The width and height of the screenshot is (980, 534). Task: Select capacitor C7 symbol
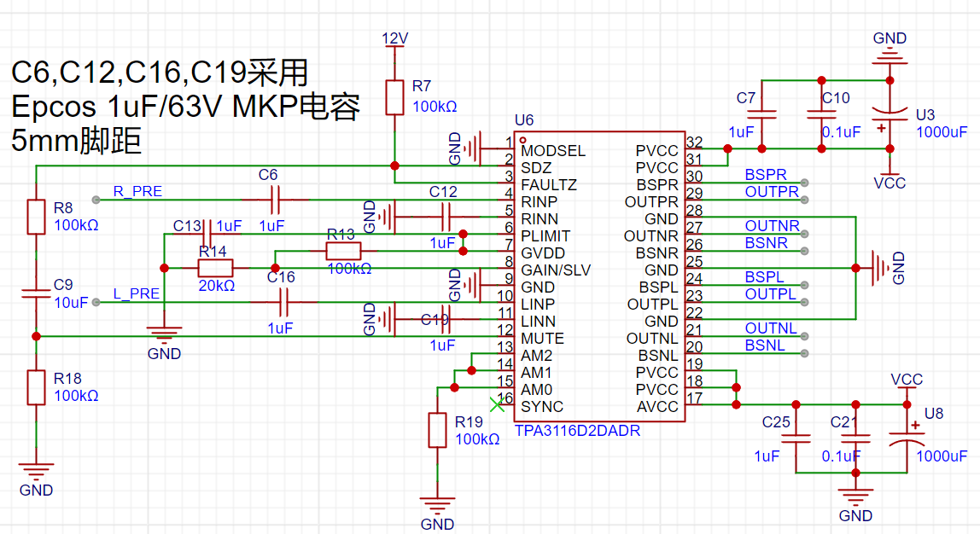click(761, 115)
